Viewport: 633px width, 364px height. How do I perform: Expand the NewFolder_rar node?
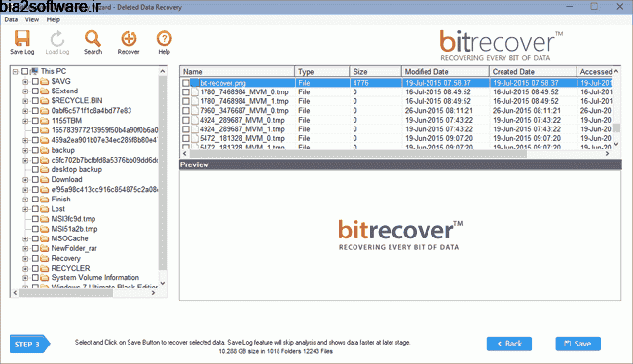tap(25, 248)
